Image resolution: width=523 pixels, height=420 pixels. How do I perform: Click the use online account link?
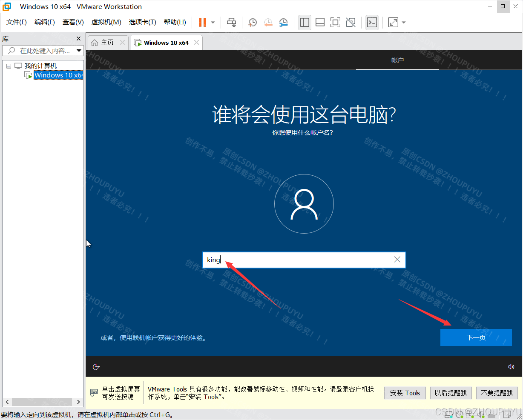(x=154, y=338)
